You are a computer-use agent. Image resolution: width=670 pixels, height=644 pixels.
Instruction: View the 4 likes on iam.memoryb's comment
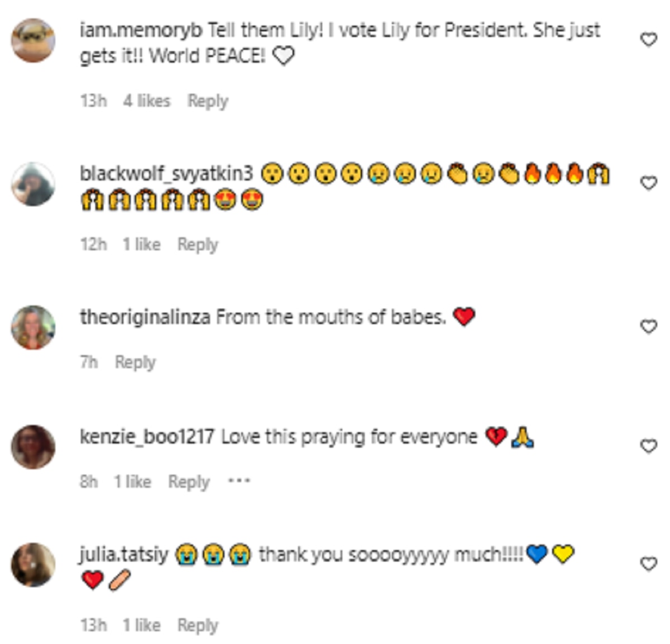tap(147, 101)
